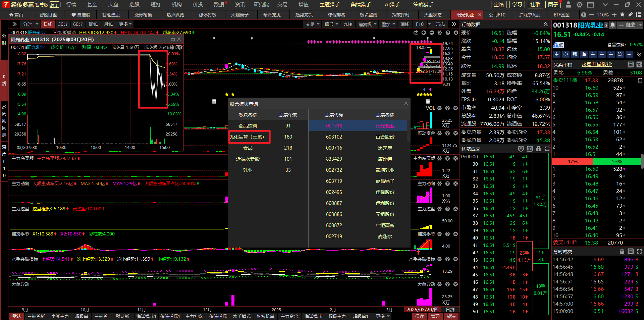Click the lock icon in 逐笔成交 header
The width and height of the screenshot is (644, 320).
[538, 149]
